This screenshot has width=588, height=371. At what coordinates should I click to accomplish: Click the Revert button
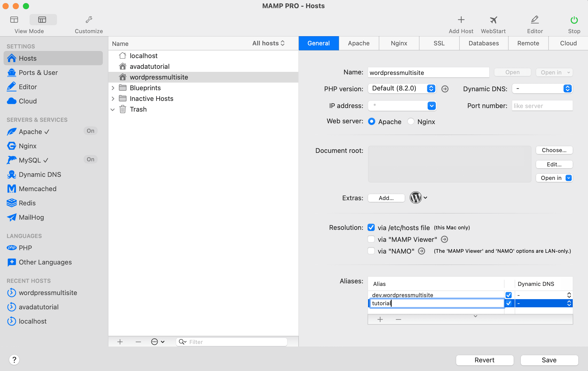pyautogui.click(x=484, y=360)
